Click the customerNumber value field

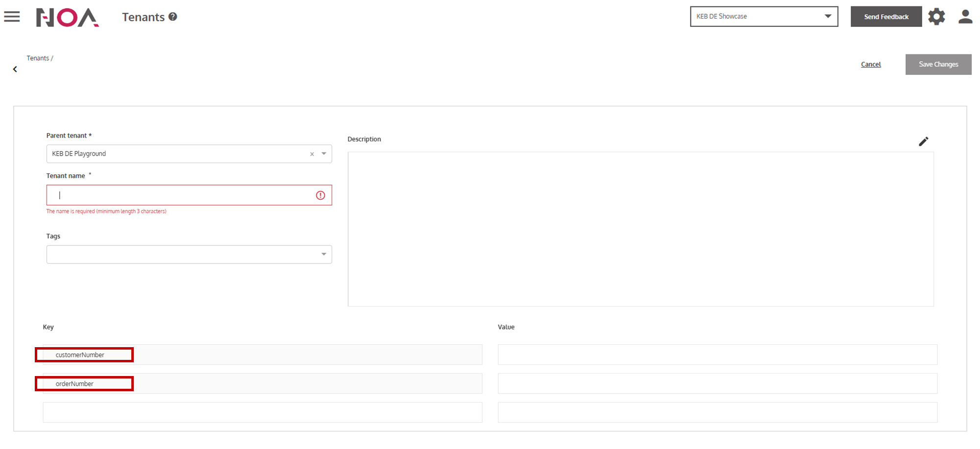717,354
